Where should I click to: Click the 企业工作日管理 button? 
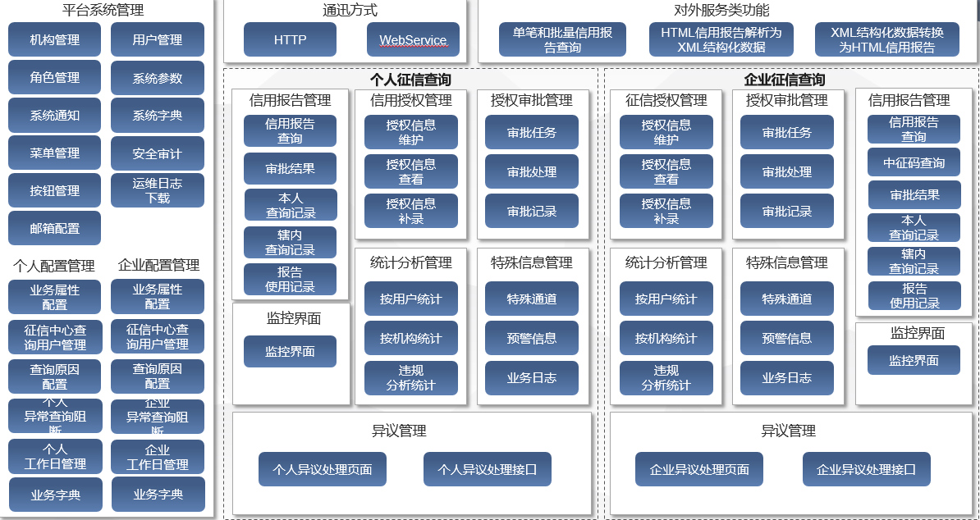158,457
